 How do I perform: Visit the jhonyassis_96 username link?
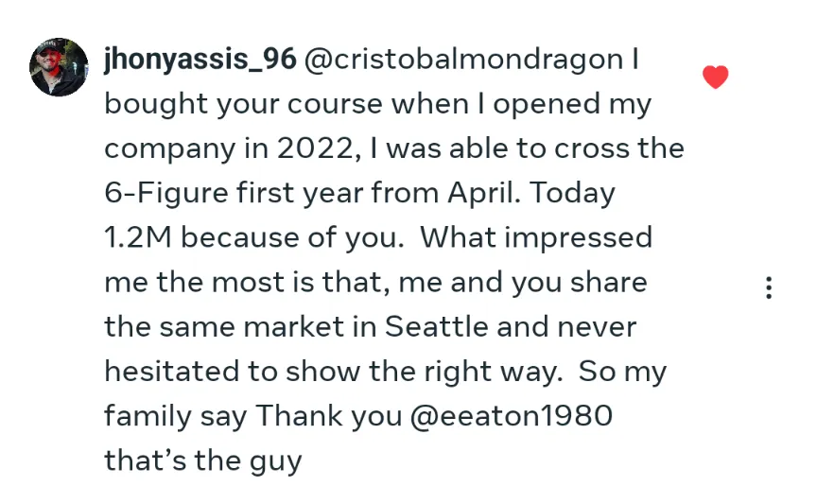pyautogui.click(x=200, y=60)
